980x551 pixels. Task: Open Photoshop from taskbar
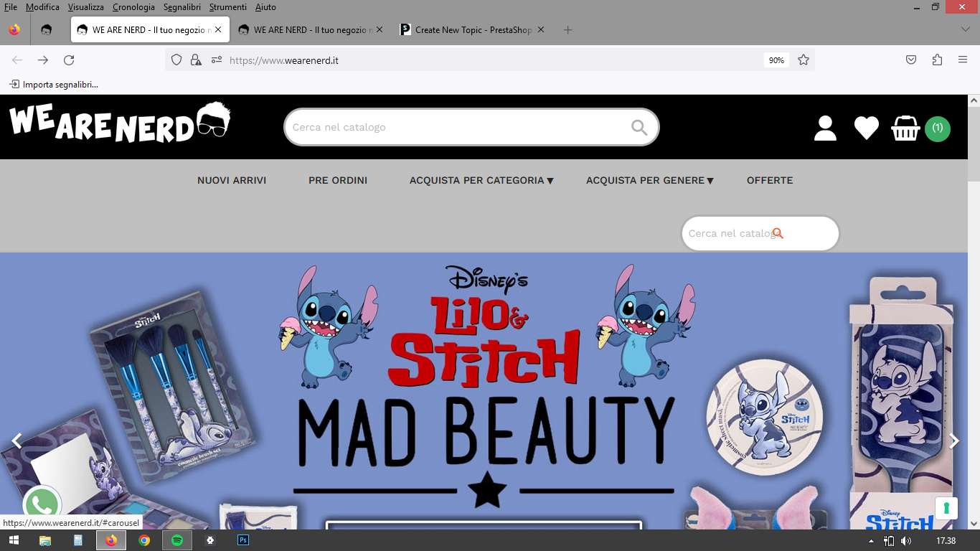point(243,540)
